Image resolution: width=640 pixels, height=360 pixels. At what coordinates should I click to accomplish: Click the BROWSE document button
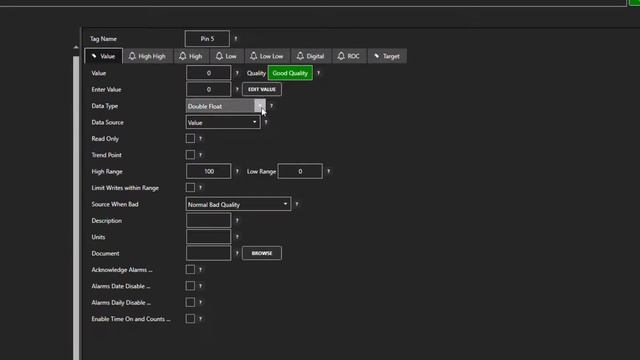[262, 253]
